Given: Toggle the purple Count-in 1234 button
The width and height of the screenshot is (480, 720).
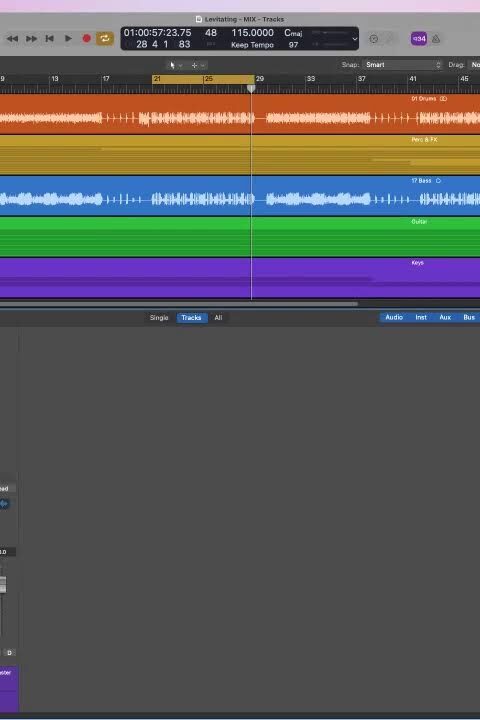Looking at the screenshot, I should pos(418,39).
